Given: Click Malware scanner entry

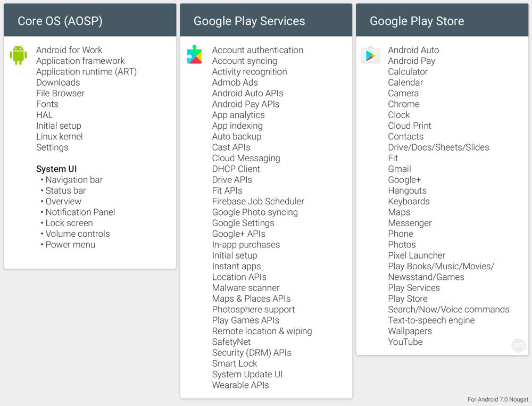Looking at the screenshot, I should tap(246, 288).
